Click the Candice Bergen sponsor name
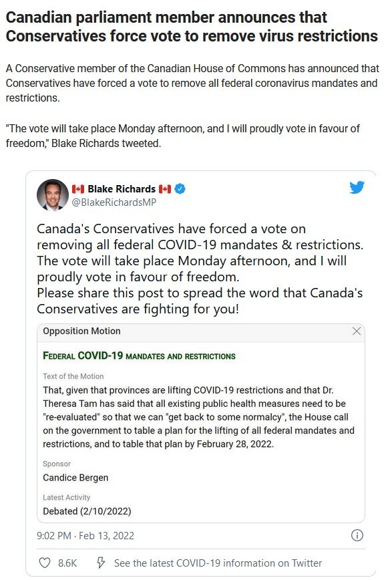 point(75,478)
